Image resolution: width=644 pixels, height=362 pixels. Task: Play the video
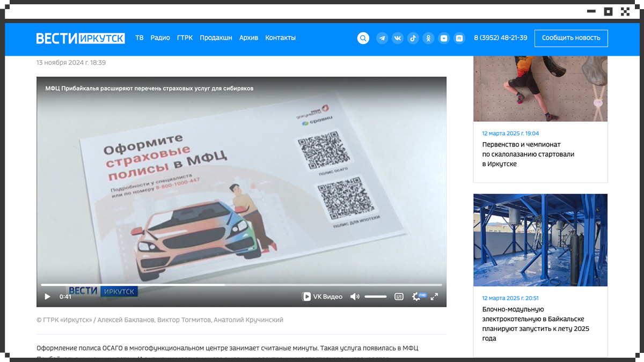[x=47, y=297]
